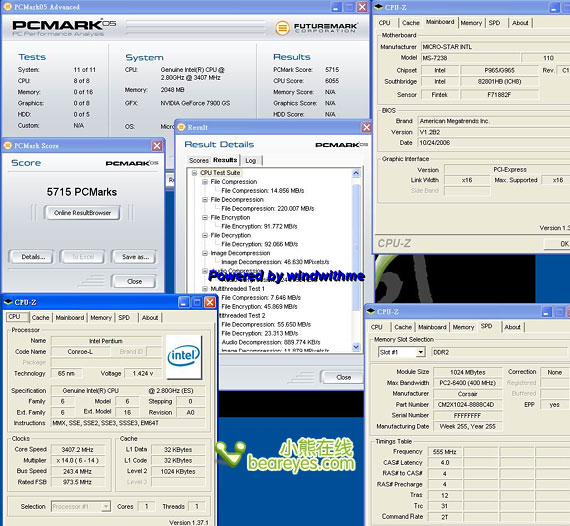This screenshot has height=526, width=570.
Task: Minimize the CPU-Z processor window
Action: [x=184, y=302]
